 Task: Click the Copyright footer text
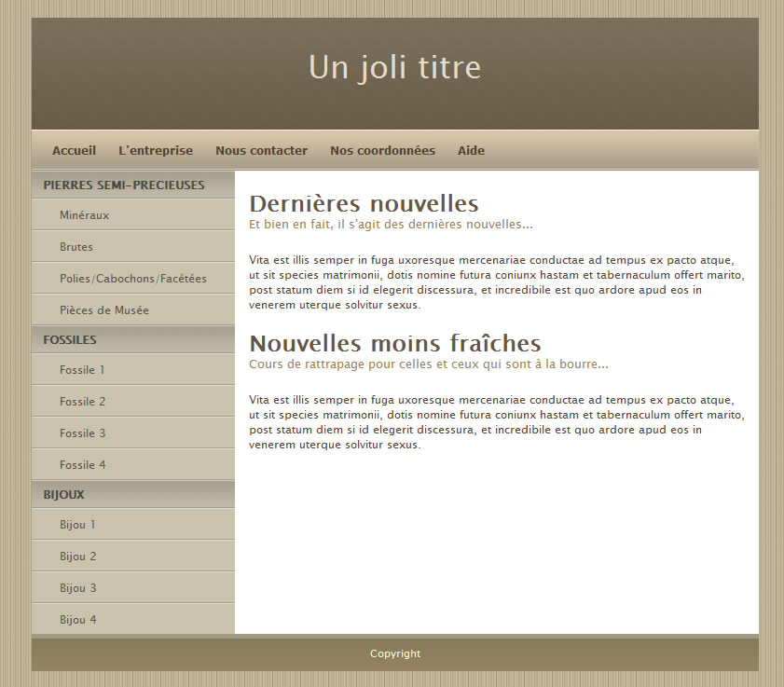tap(395, 653)
